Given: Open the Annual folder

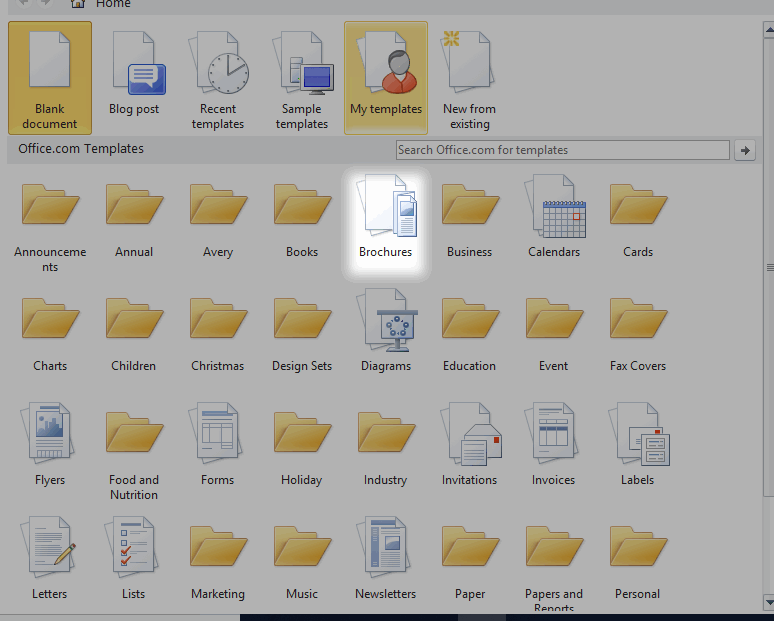Looking at the screenshot, I should [134, 220].
